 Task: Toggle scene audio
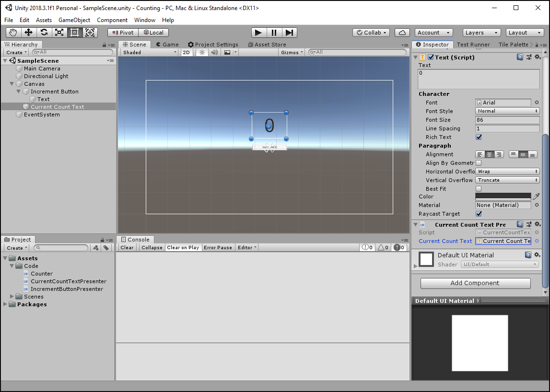(214, 52)
